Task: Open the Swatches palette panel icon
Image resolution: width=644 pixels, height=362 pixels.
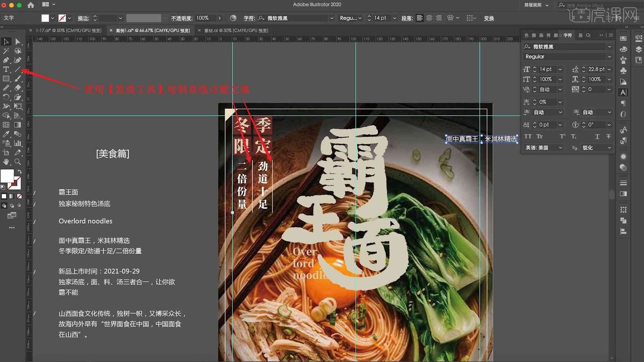Action: click(x=623, y=39)
